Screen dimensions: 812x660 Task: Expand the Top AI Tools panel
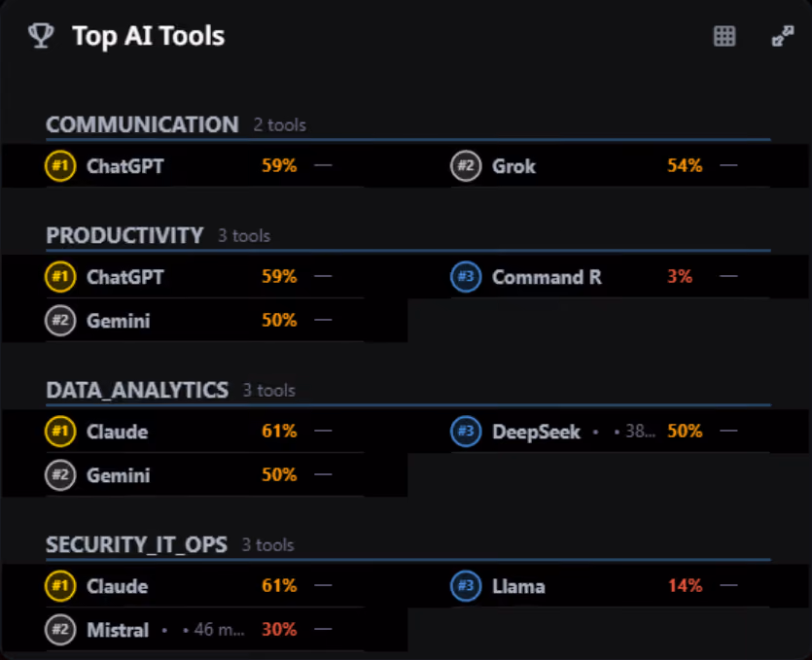coord(783,36)
